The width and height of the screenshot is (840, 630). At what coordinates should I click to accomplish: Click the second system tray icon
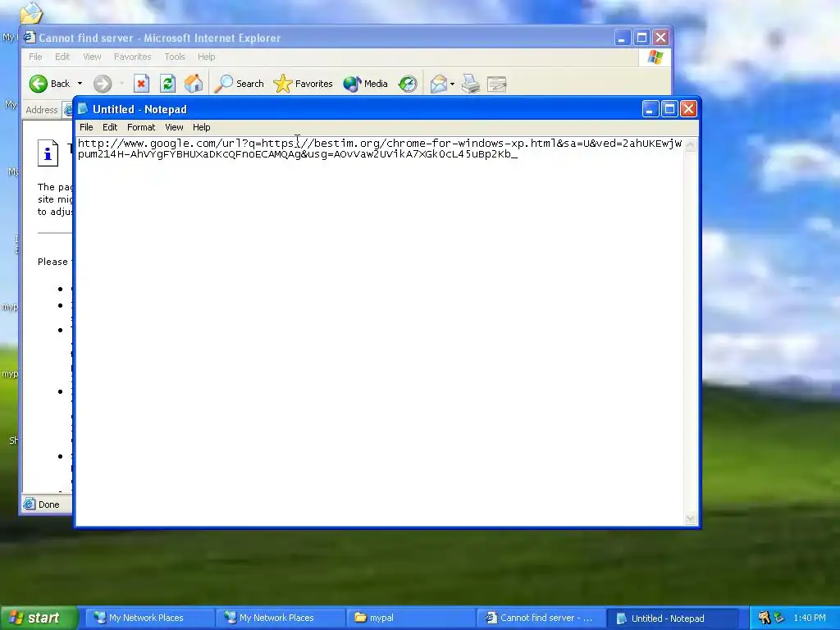tap(779, 618)
